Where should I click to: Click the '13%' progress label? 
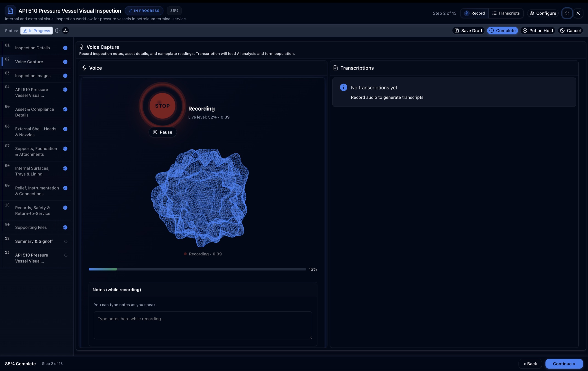click(x=313, y=269)
